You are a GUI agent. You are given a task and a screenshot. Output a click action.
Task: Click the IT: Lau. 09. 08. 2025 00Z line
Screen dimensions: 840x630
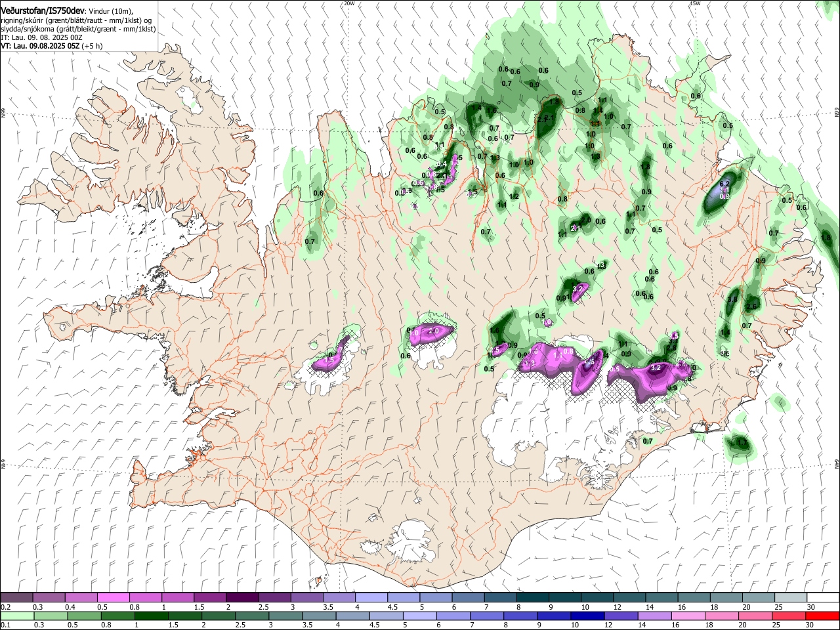(x=42, y=38)
